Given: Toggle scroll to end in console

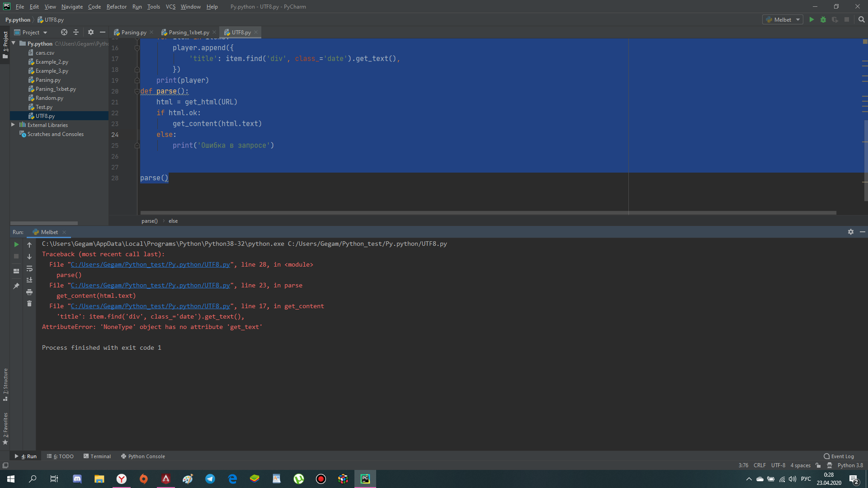Looking at the screenshot, I should click(x=29, y=280).
